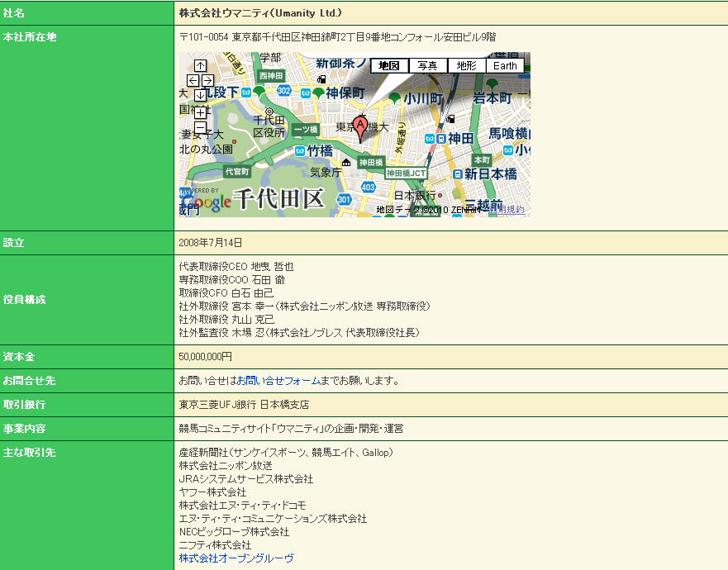Click route 302 shield on map

pyautogui.click(x=284, y=91)
